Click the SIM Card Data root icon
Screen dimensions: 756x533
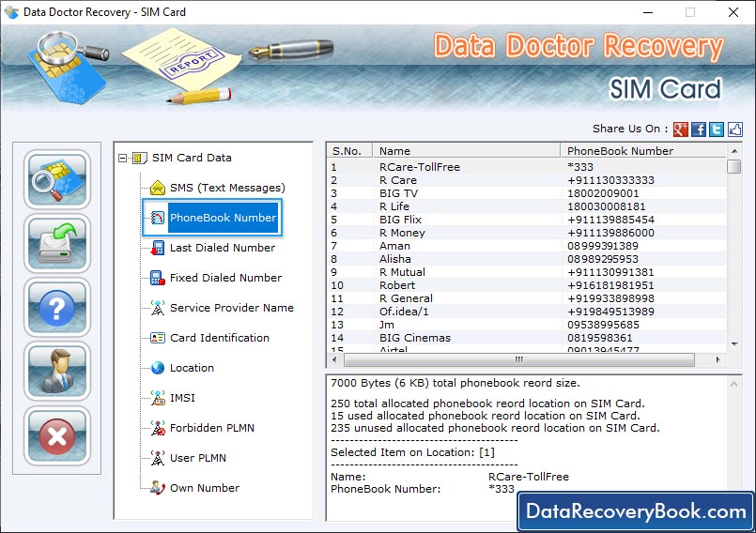pyautogui.click(x=139, y=158)
